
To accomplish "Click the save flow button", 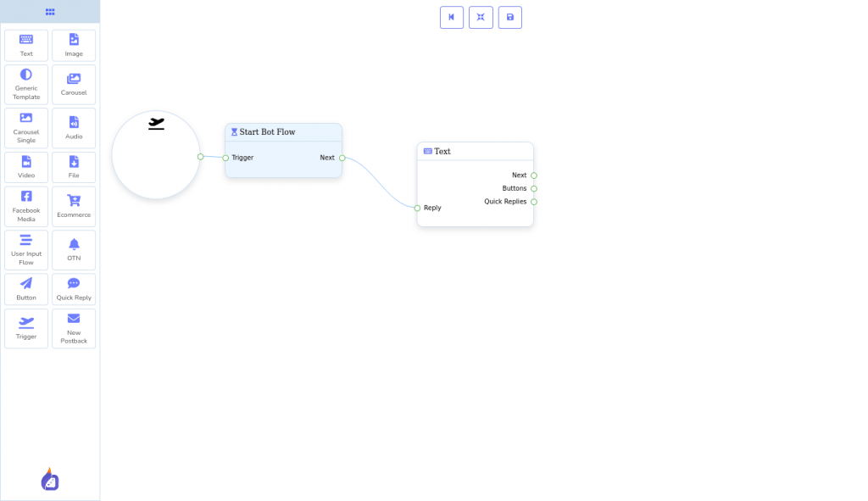I will click(509, 17).
